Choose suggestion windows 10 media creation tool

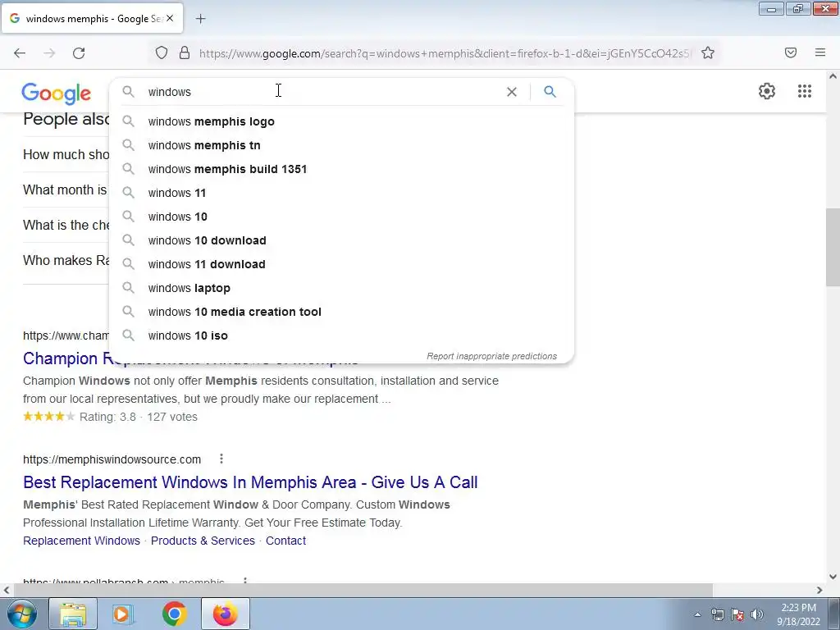pyautogui.click(x=341, y=312)
